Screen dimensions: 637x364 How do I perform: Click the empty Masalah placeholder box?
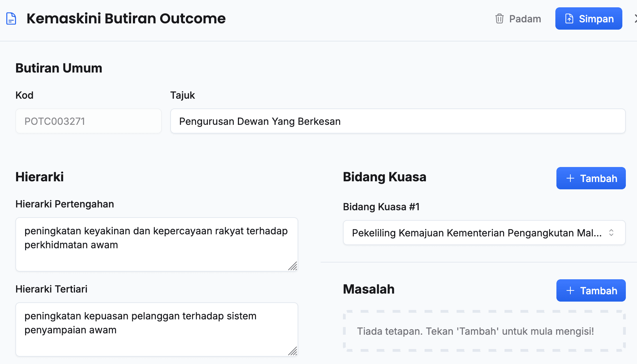tap(484, 331)
